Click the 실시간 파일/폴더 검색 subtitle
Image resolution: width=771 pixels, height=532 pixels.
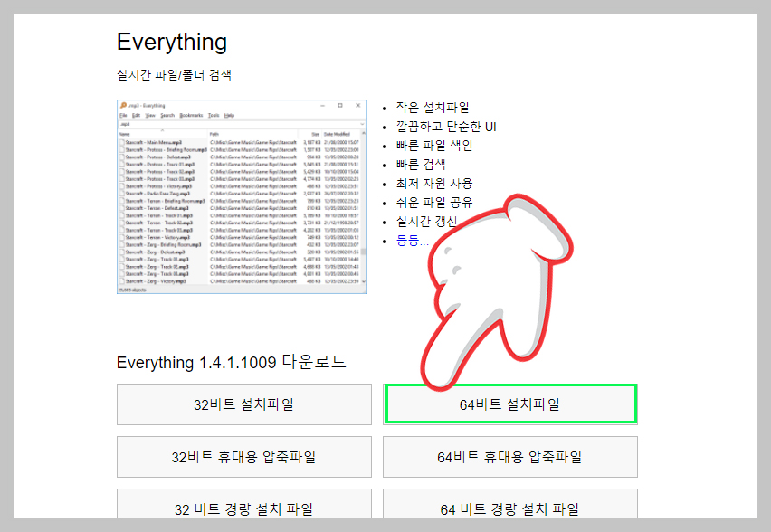[174, 75]
